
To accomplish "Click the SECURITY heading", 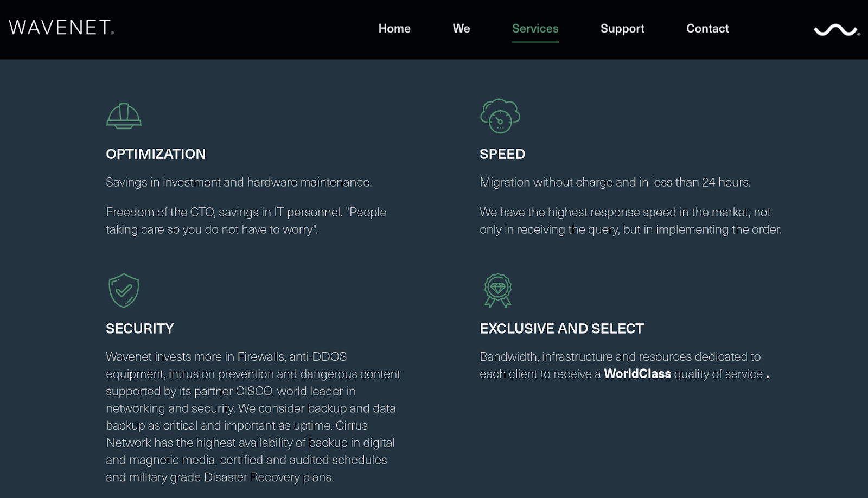I will (140, 329).
